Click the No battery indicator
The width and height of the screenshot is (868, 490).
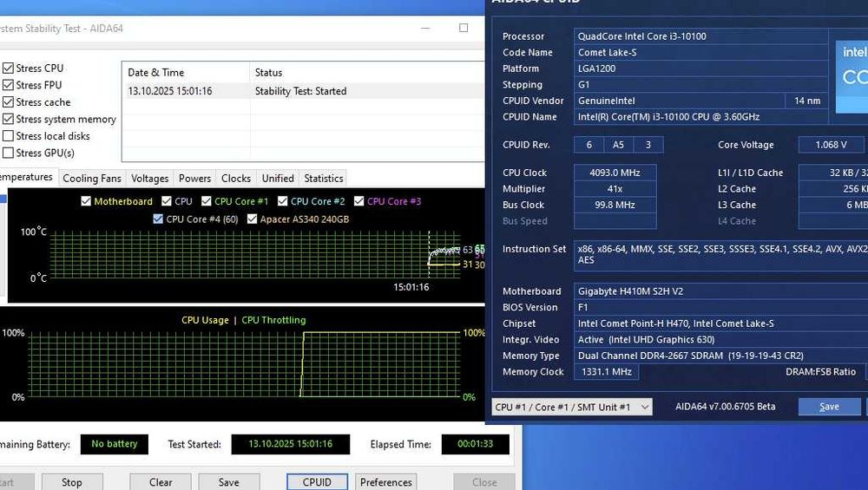coord(115,444)
